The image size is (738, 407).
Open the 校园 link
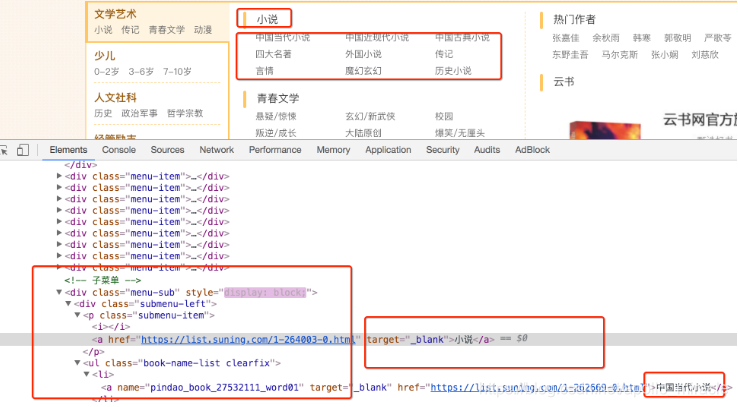444,116
